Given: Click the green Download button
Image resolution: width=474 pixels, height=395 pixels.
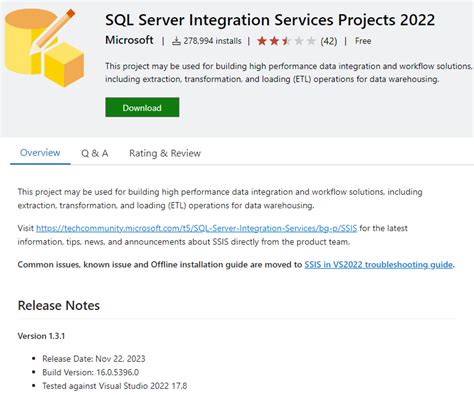Looking at the screenshot, I should pyautogui.click(x=142, y=107).
